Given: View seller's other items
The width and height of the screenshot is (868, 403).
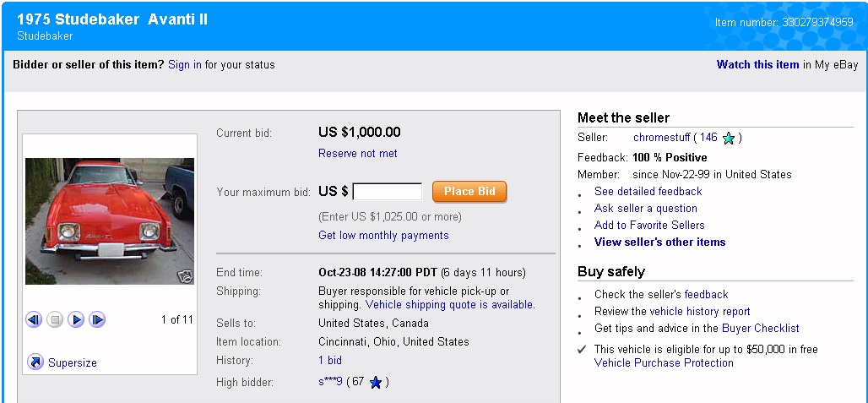Looking at the screenshot, I should coord(659,242).
